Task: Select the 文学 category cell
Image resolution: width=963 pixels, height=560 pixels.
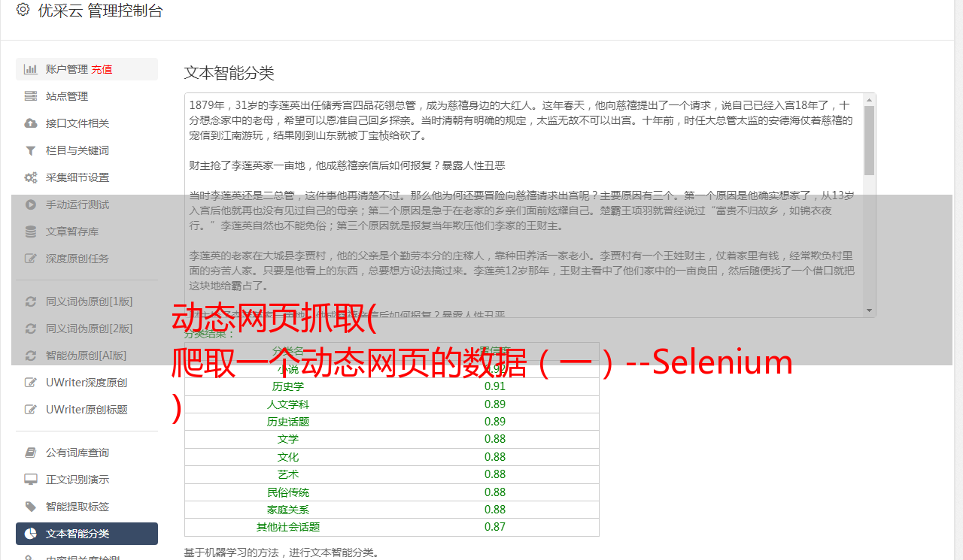Action: point(288,439)
